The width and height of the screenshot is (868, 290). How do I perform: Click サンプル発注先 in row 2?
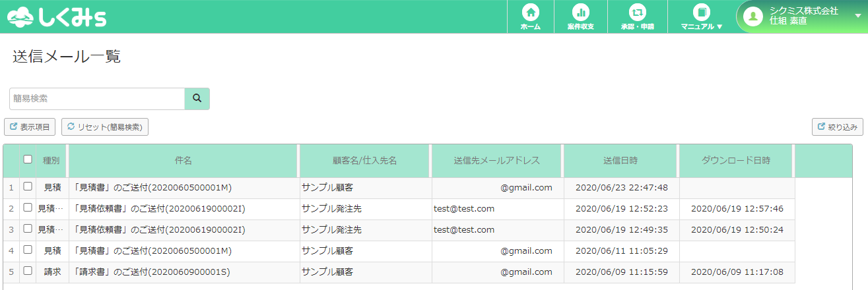click(332, 208)
